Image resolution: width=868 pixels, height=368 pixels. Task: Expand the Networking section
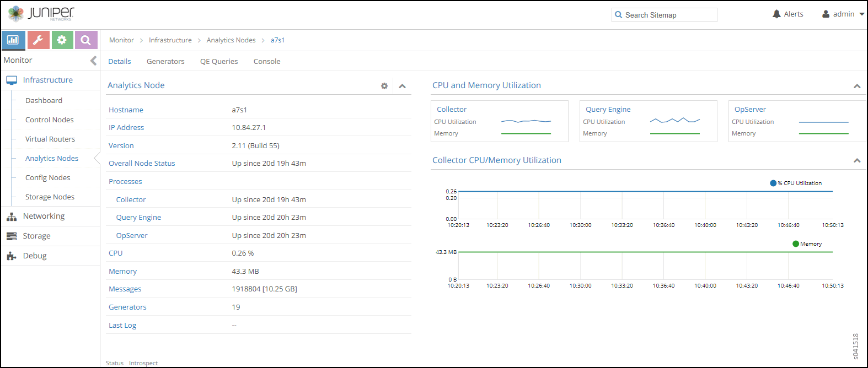point(44,217)
